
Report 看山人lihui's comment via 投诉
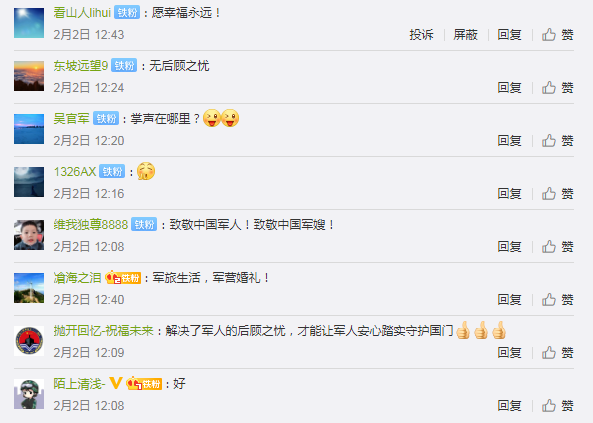coord(421,35)
